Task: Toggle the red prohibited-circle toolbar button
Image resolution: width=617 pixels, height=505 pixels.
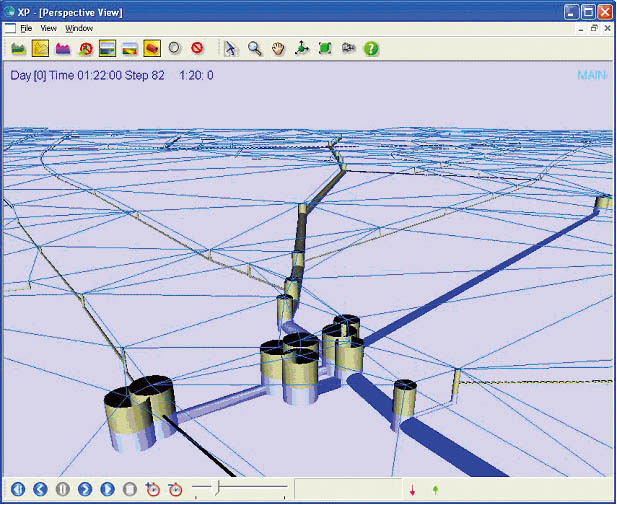Action: [197, 48]
